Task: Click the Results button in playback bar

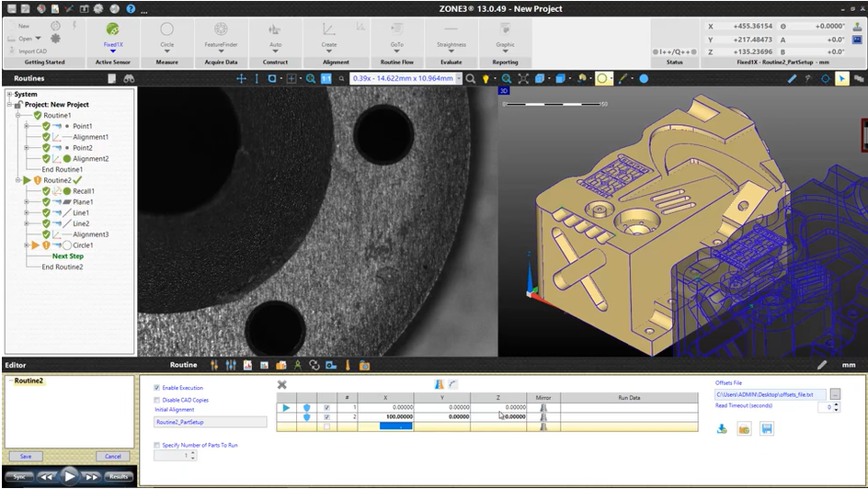Action: click(x=118, y=476)
